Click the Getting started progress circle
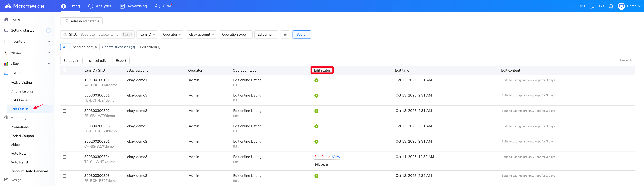 49,30
